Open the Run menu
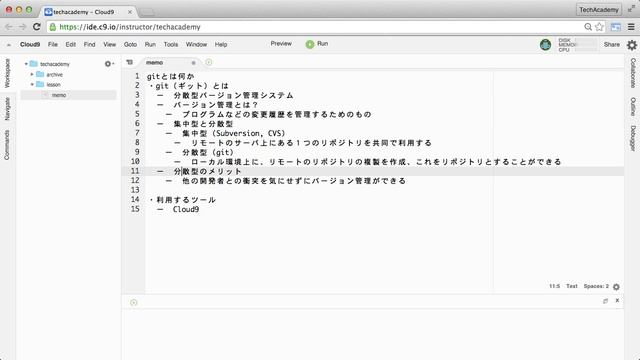 tap(150, 44)
